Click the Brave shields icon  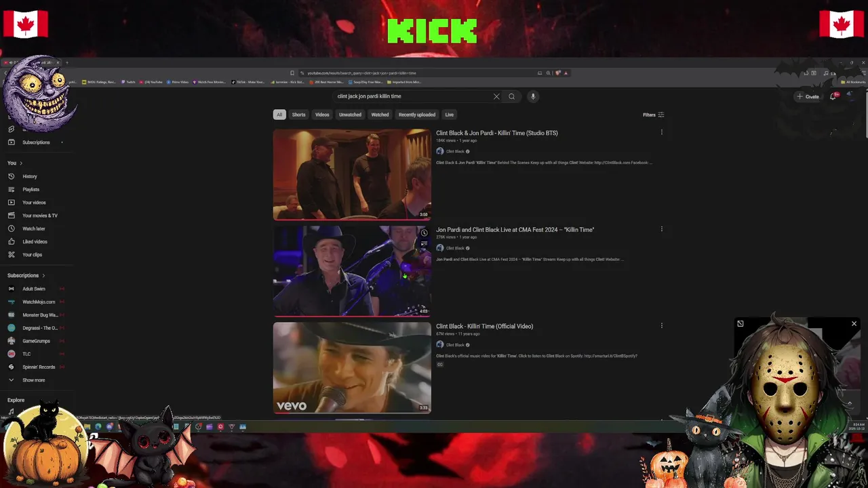point(557,73)
